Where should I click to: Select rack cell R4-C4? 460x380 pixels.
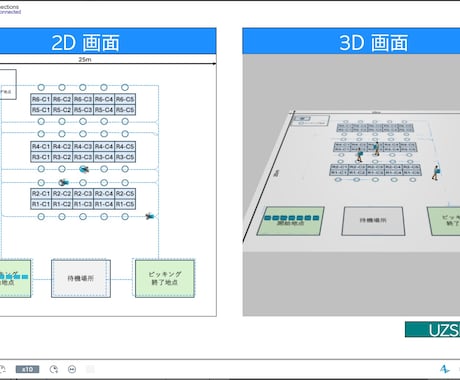click(x=104, y=146)
